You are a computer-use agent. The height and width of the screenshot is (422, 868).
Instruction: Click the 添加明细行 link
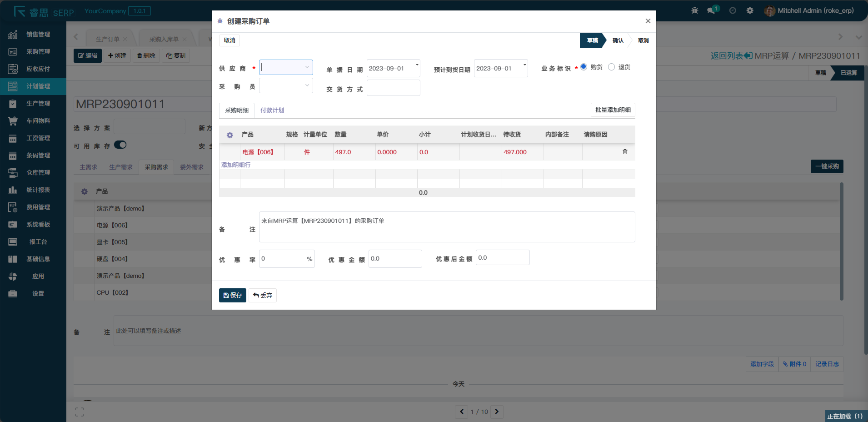point(236,165)
